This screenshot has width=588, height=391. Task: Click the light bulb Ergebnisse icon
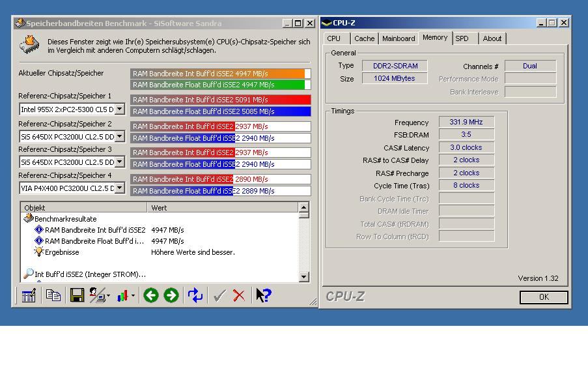[x=39, y=252]
